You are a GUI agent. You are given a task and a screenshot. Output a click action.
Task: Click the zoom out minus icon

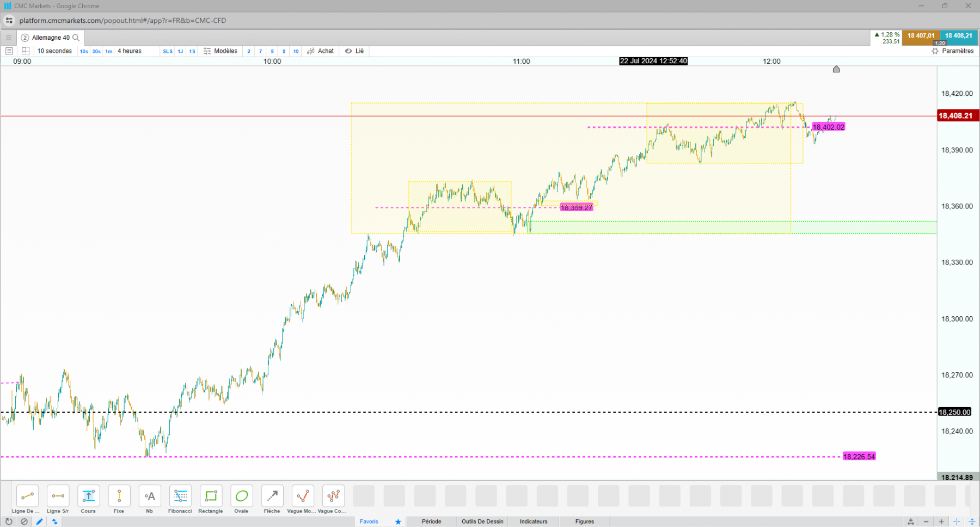coord(926,522)
